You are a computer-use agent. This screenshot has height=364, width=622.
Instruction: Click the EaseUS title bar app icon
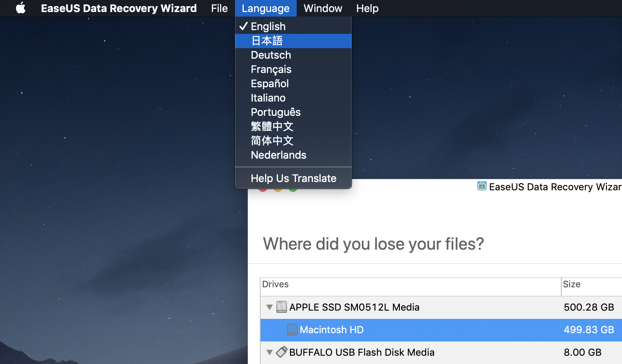tap(482, 186)
